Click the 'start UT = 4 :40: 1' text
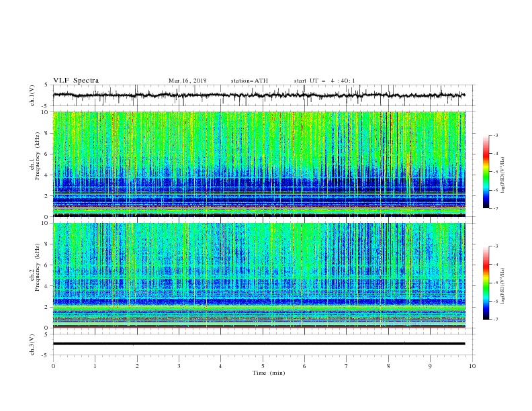This screenshot has height=411, width=532. 324,81
